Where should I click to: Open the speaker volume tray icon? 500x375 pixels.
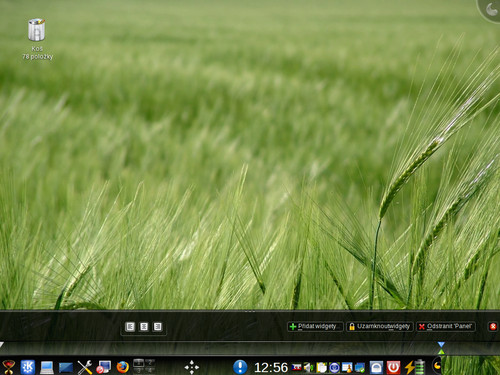coord(309,367)
